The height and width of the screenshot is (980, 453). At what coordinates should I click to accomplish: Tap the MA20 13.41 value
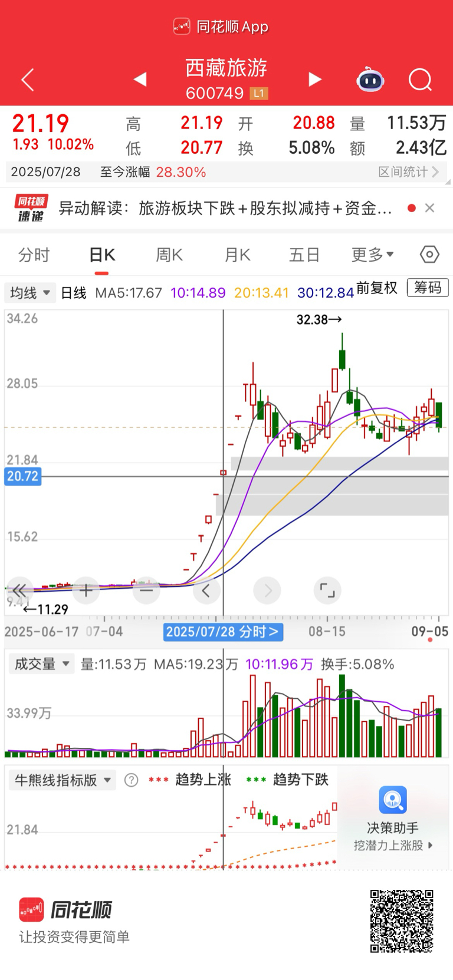261,293
